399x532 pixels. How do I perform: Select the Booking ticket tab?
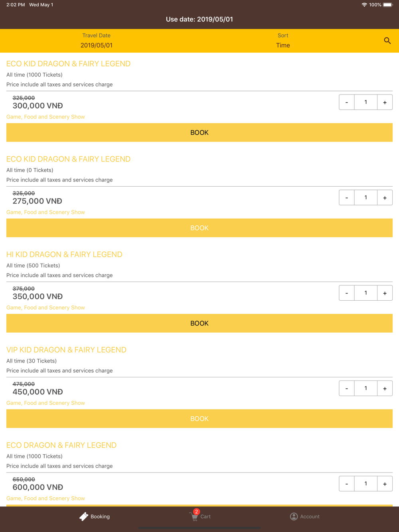tap(95, 516)
